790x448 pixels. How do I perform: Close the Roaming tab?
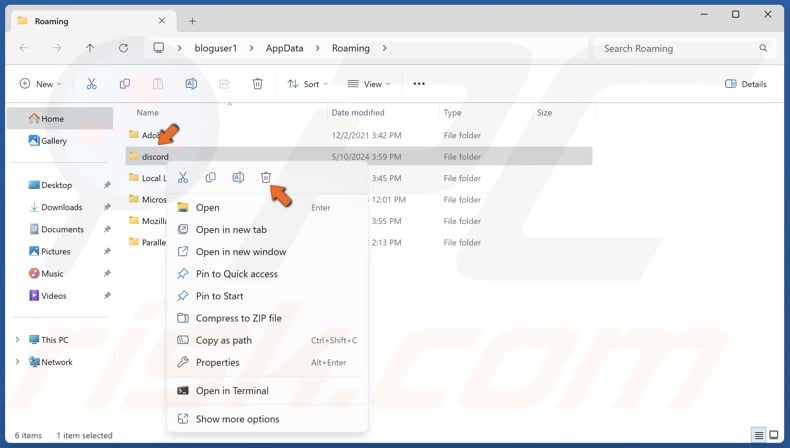(x=162, y=21)
